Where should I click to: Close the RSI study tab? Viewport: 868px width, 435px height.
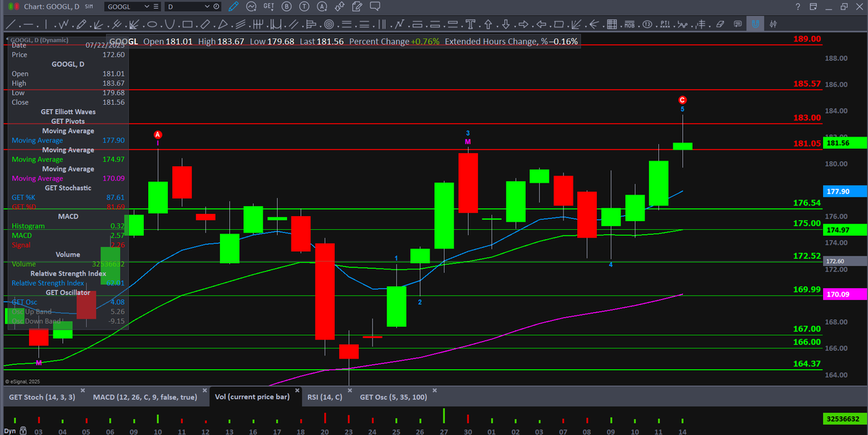tap(349, 390)
